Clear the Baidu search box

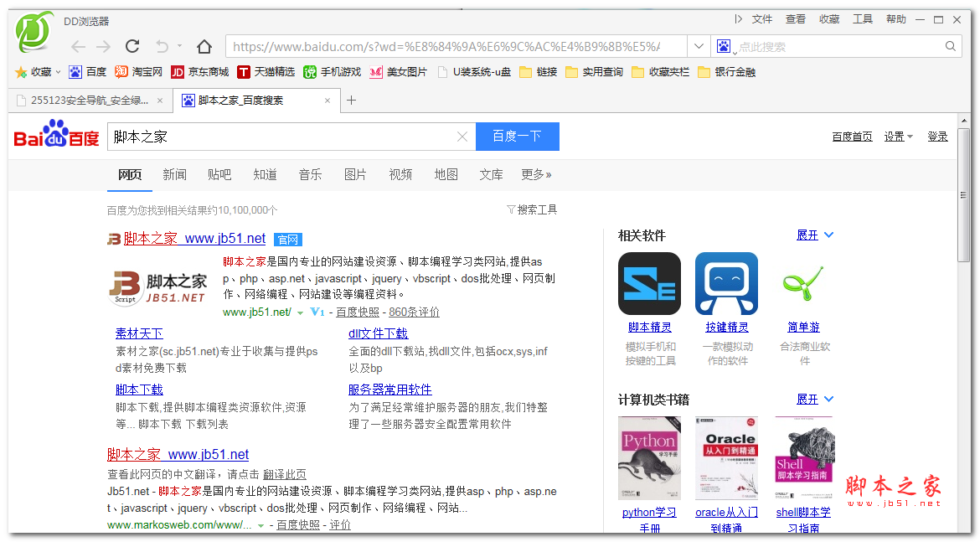[x=462, y=137]
